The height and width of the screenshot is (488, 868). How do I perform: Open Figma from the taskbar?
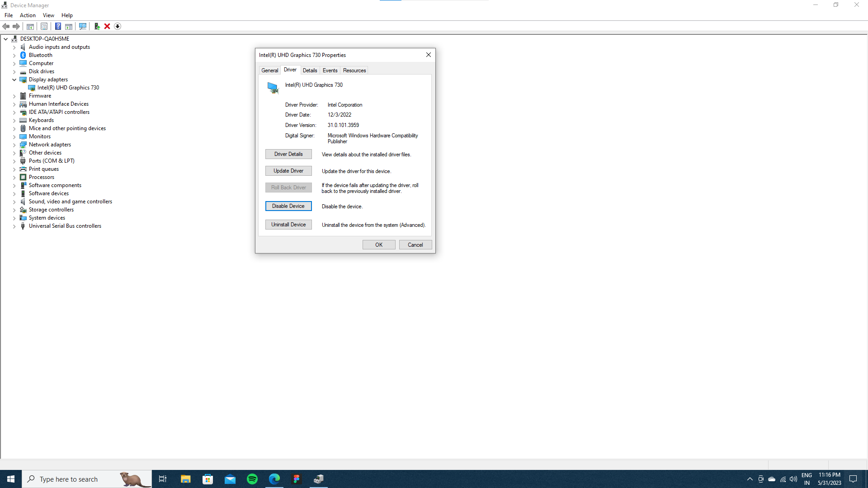tap(297, 479)
